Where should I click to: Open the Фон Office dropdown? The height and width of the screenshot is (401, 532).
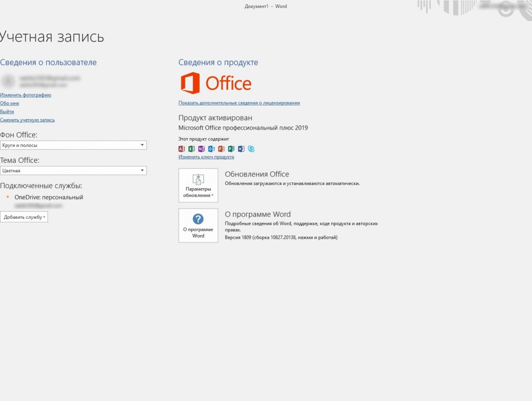73,145
